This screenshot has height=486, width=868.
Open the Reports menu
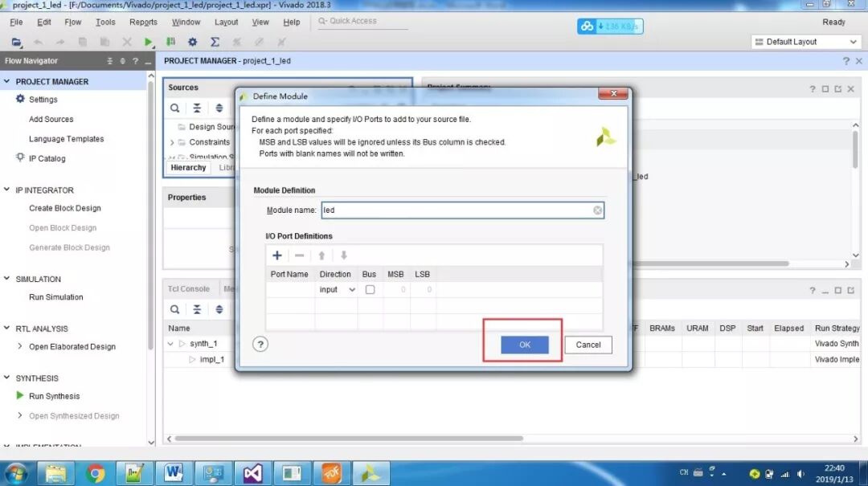(143, 22)
